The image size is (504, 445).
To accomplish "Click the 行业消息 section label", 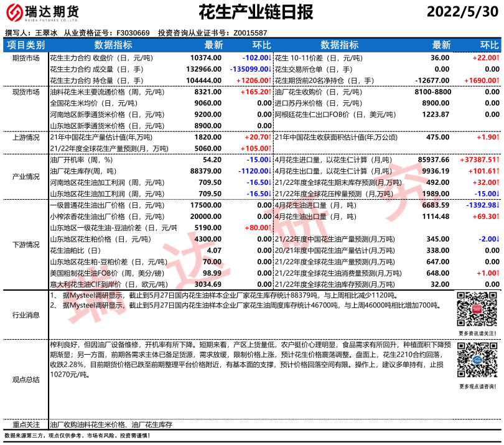I will (26, 316).
